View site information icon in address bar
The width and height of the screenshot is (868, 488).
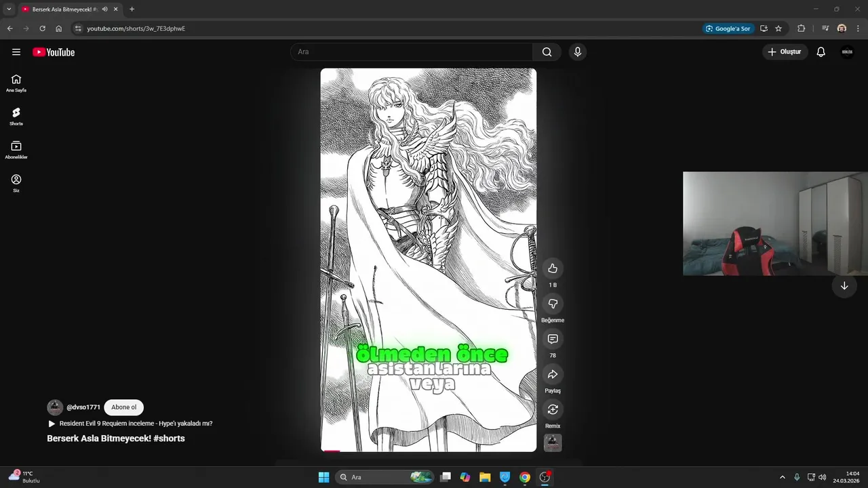[78, 28]
